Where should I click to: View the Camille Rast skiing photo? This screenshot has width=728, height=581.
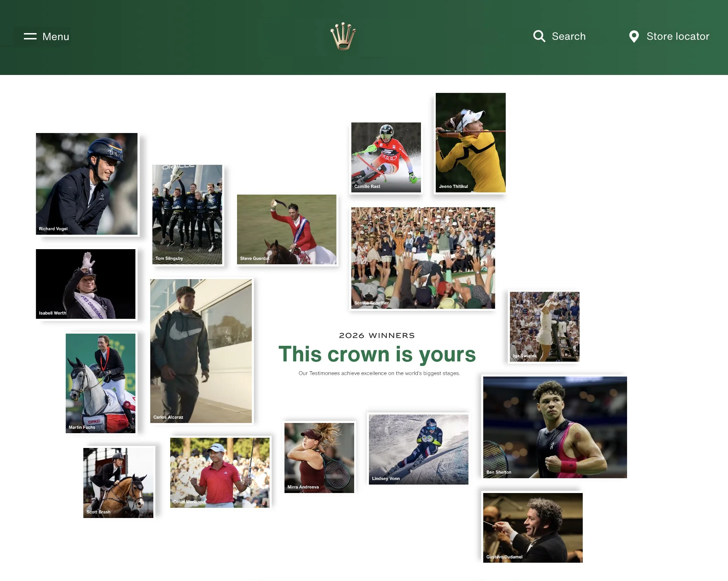pos(386,157)
